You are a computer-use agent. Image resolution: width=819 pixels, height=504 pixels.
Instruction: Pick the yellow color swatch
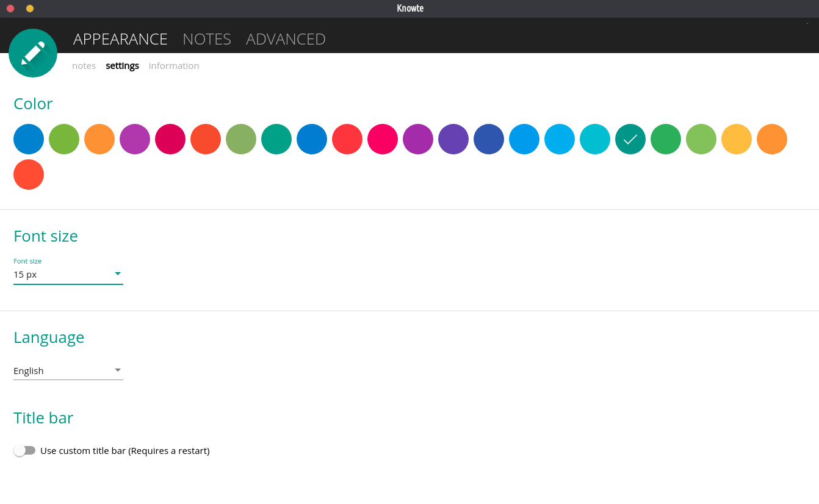pos(737,139)
